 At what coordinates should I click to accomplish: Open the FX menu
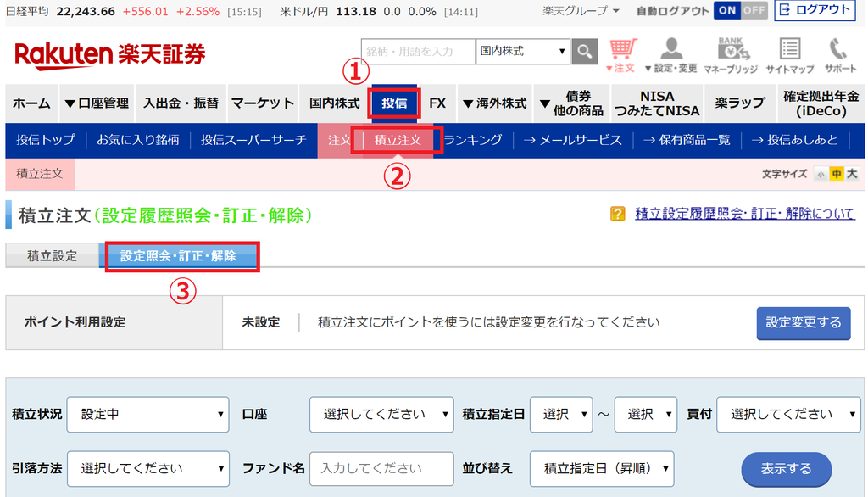point(437,103)
